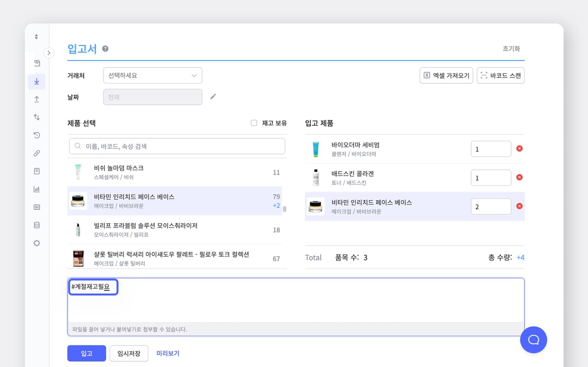This screenshot has height=367, width=588.
Task: Click the 입고 제품 section heading
Action: (319, 123)
